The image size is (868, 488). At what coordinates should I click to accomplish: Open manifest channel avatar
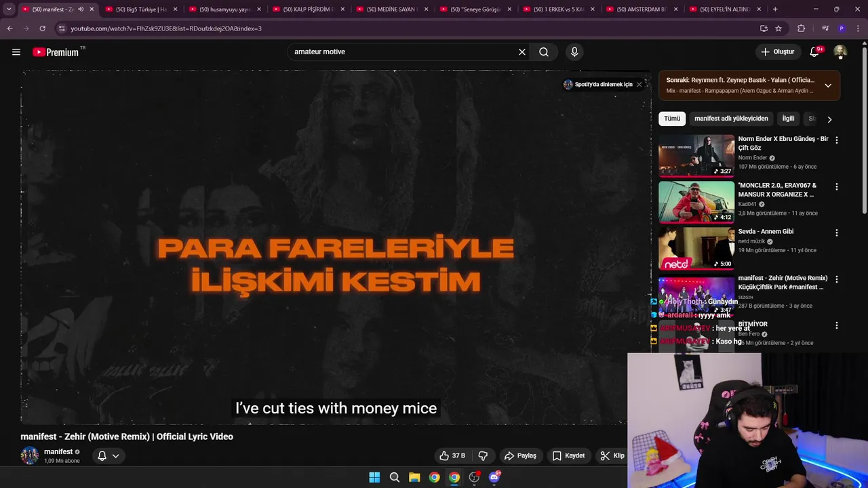click(x=29, y=455)
